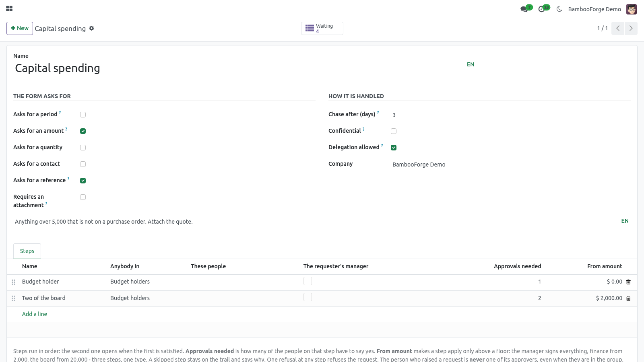The image size is (644, 362).
Task: Open the activities clock icon
Action: [x=541, y=9]
